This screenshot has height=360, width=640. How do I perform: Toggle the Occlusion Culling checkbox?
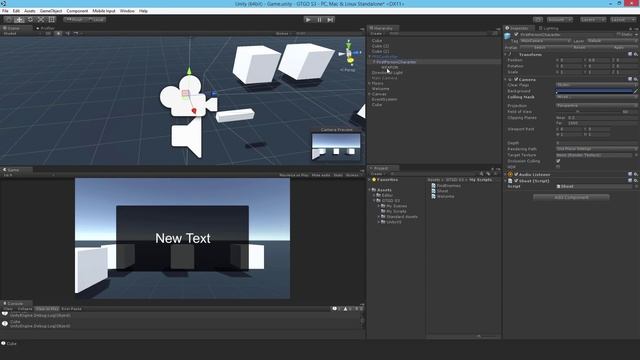click(558, 161)
